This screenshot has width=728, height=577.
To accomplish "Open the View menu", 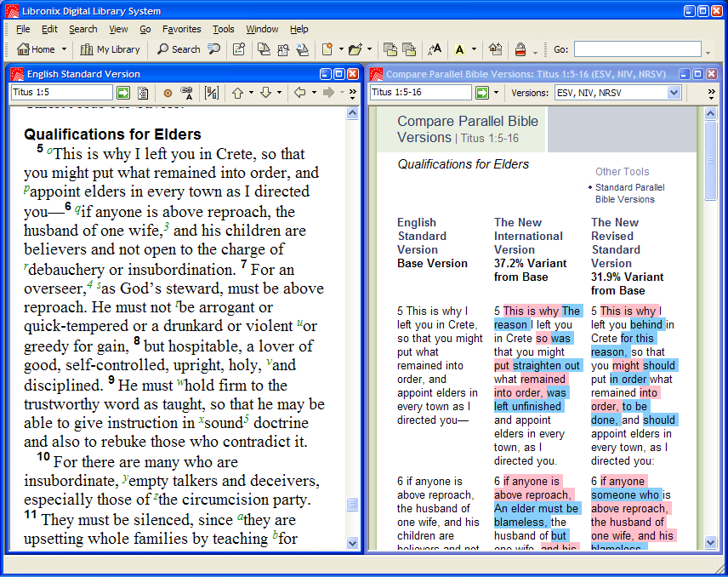I will pos(118,29).
